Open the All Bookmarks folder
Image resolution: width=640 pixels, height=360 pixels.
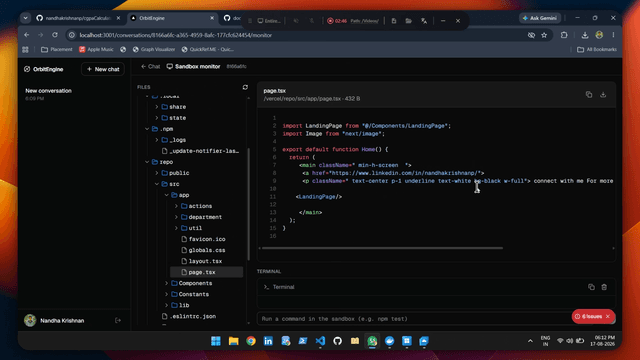[597, 49]
